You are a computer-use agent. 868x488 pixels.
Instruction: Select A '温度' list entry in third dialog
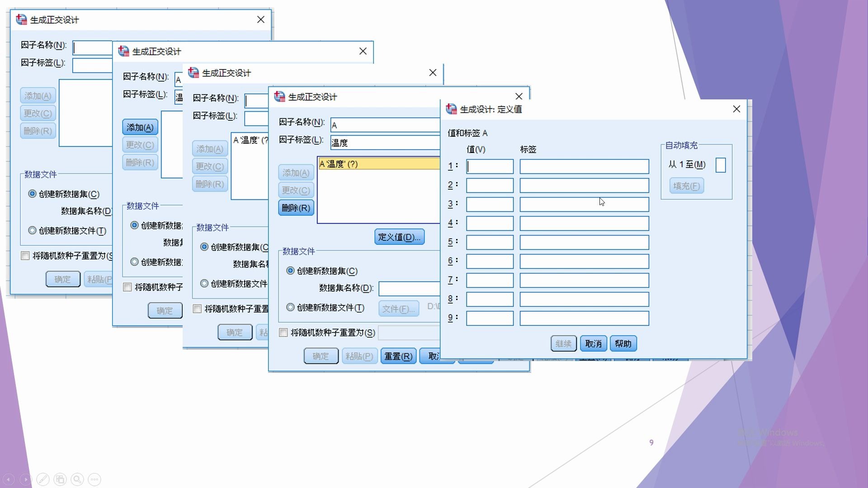[x=250, y=140]
